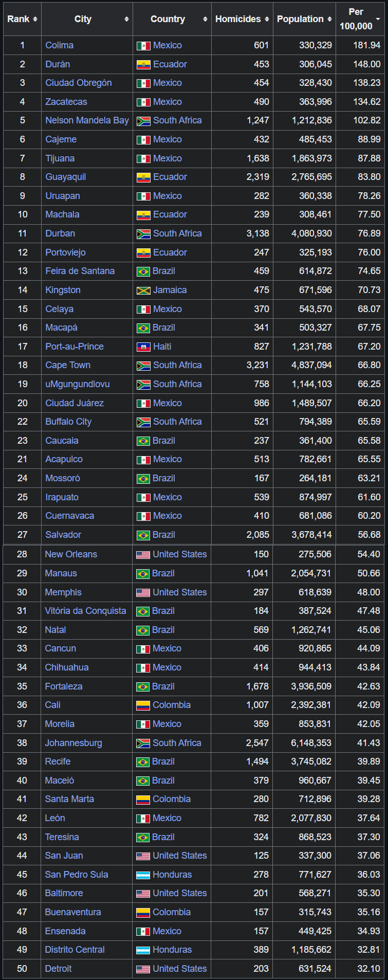Click the Homicides column header text
This screenshot has width=388, height=980.
[x=238, y=19]
